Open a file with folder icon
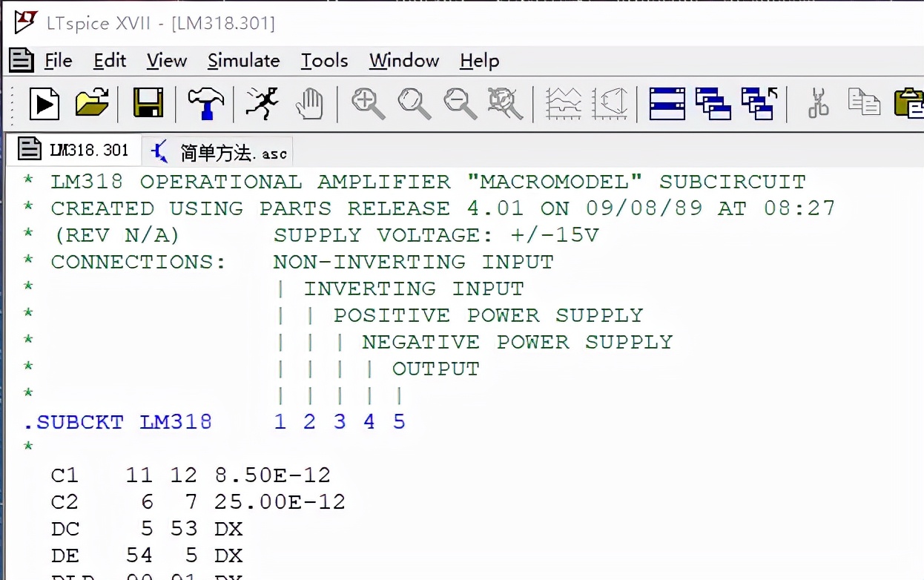 pyautogui.click(x=92, y=102)
